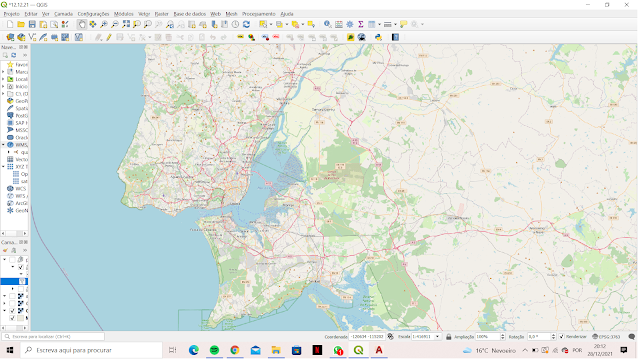Image resolution: width=640 pixels, height=361 pixels.
Task: Click the Save Project floppy icon
Action: point(32,25)
